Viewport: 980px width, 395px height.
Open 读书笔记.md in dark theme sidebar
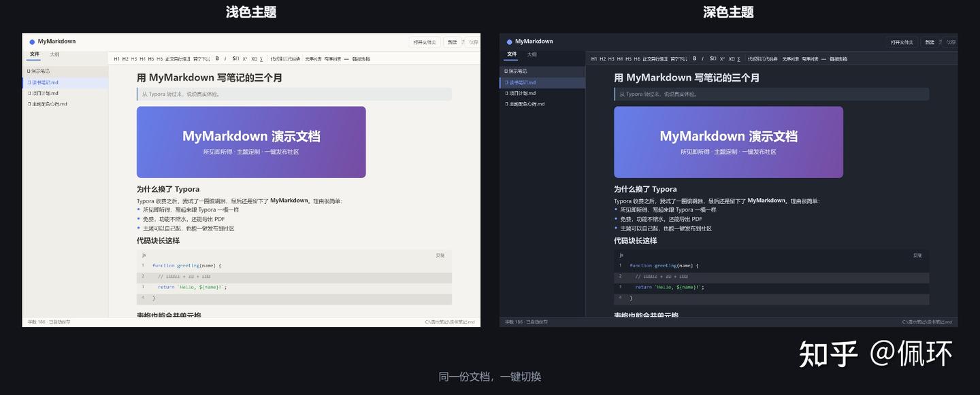pos(542,82)
